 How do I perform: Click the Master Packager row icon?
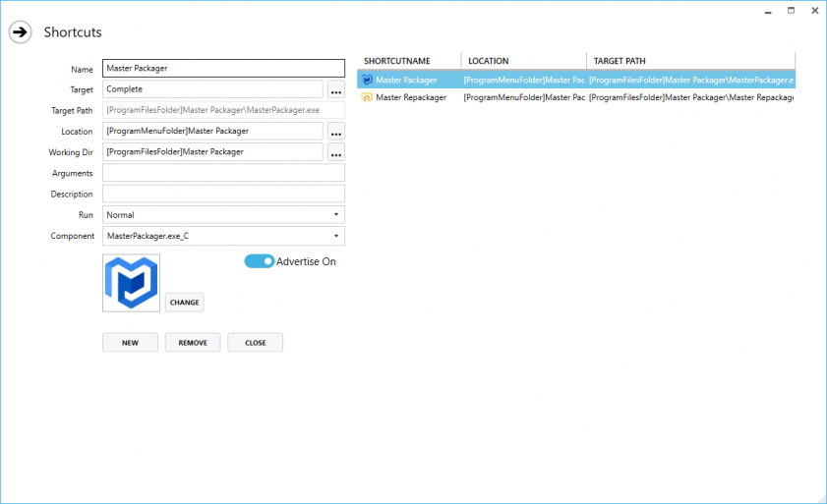[367, 81]
